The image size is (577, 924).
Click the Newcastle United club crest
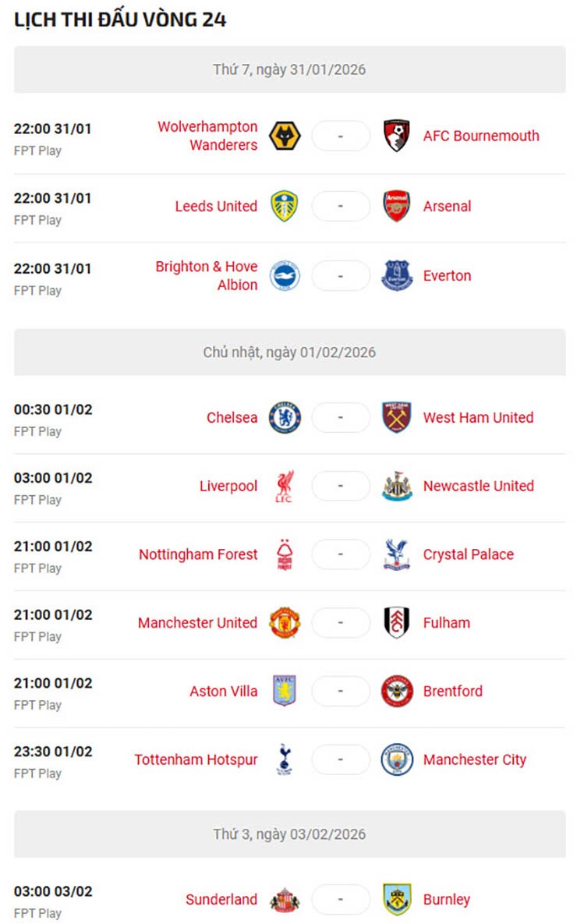pos(397,487)
